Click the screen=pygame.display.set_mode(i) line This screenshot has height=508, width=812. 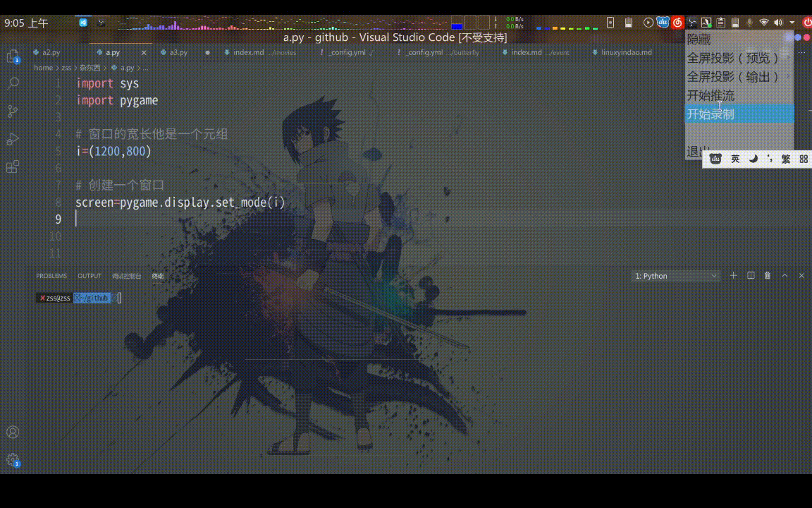[180, 202]
